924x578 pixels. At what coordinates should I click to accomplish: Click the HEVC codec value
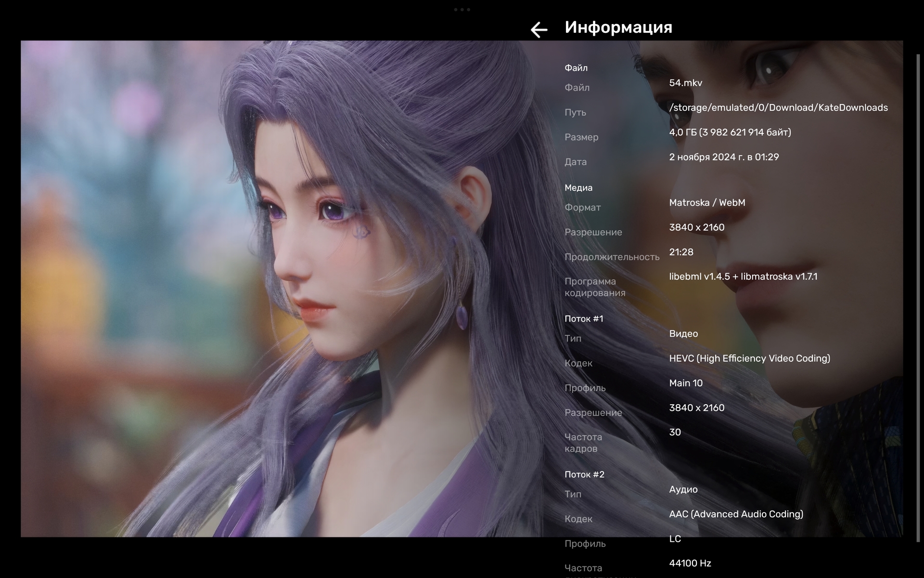pos(749,358)
